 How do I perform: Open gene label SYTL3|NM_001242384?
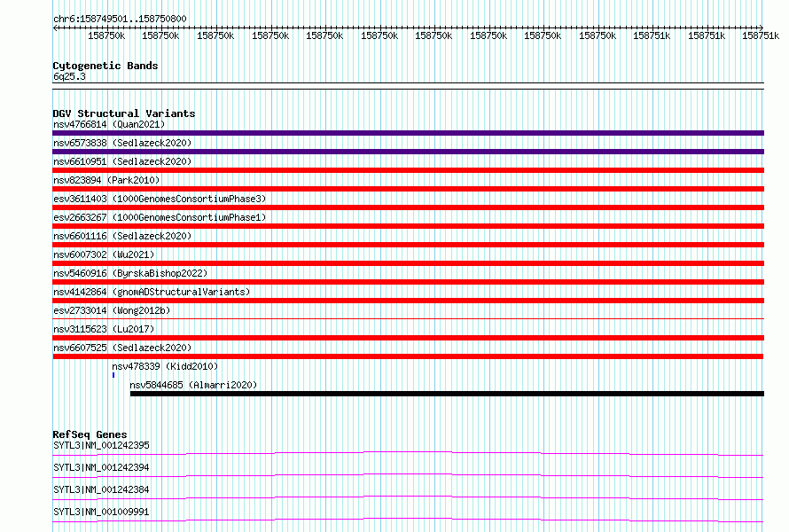(x=101, y=489)
